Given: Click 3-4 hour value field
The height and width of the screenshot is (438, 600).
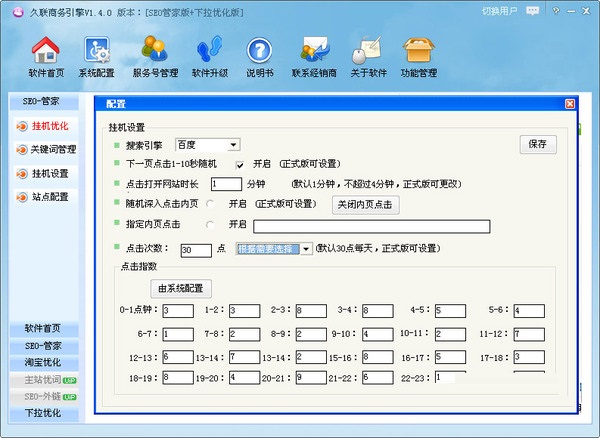Looking at the screenshot, I should [378, 311].
